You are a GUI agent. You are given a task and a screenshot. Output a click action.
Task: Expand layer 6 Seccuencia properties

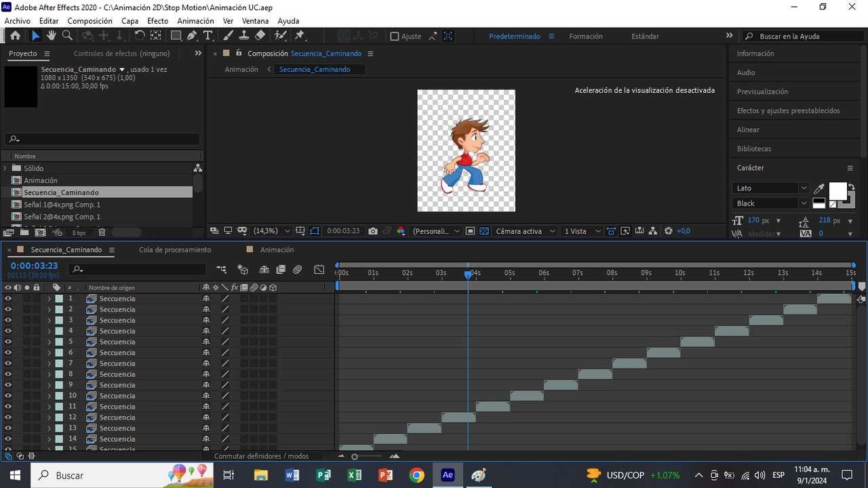pos(49,352)
